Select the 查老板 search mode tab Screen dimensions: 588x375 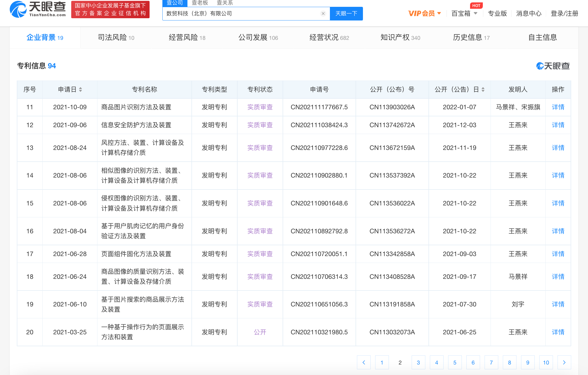pyautogui.click(x=200, y=3)
